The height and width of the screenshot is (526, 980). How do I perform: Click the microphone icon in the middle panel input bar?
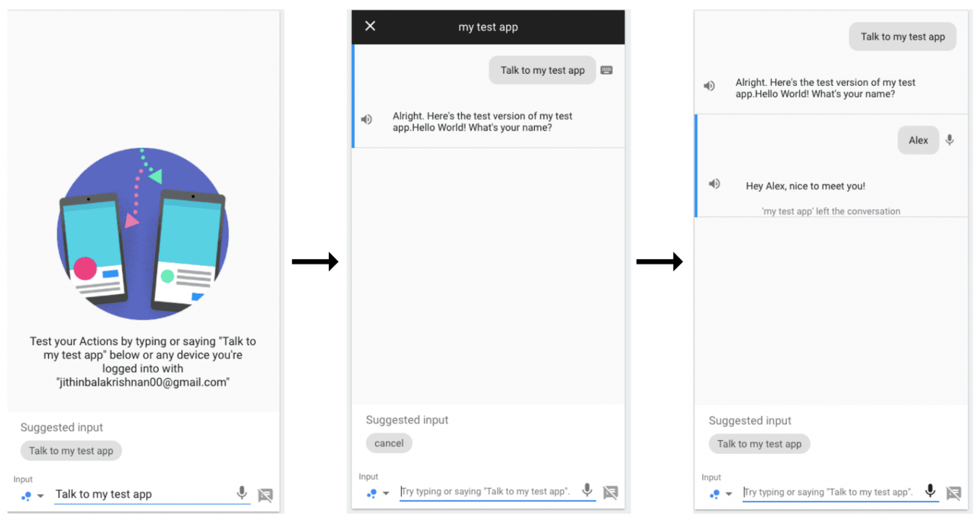[587, 490]
